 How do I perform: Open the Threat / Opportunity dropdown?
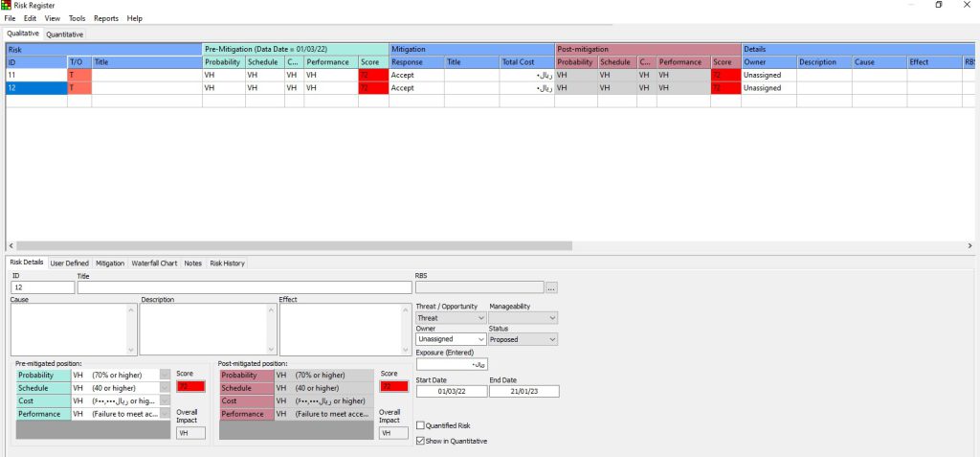pos(451,318)
